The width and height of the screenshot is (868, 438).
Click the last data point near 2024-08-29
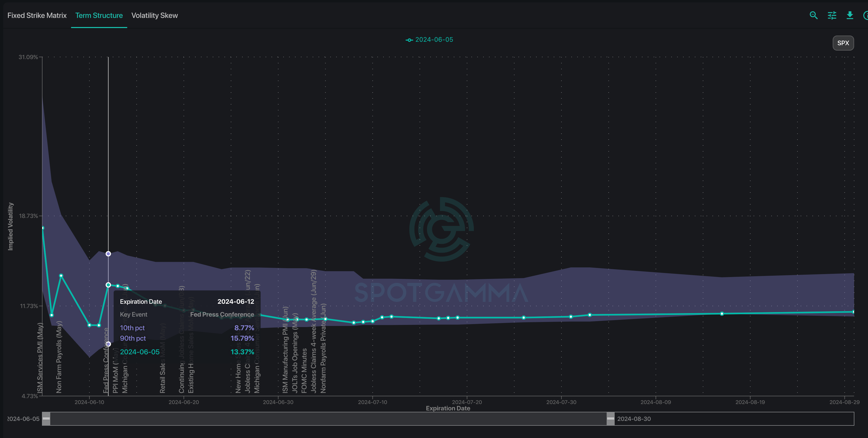click(853, 312)
